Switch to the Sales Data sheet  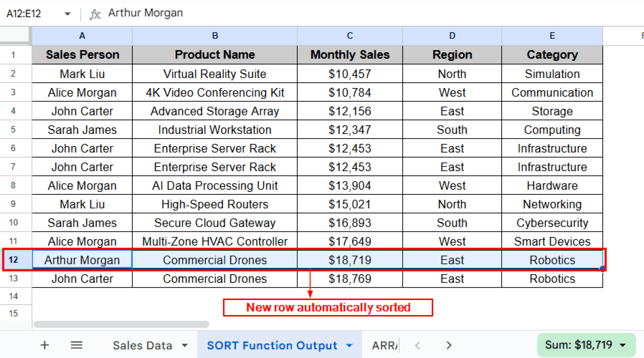(143, 345)
